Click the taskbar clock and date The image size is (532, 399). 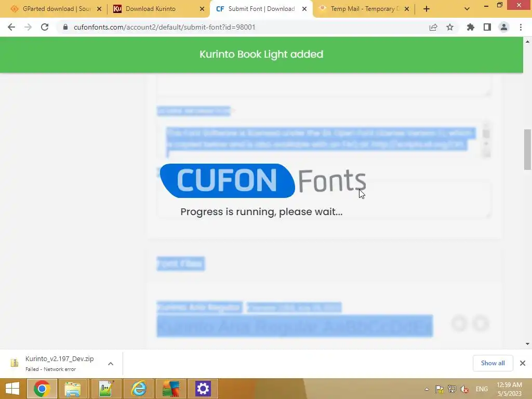[x=509, y=389]
